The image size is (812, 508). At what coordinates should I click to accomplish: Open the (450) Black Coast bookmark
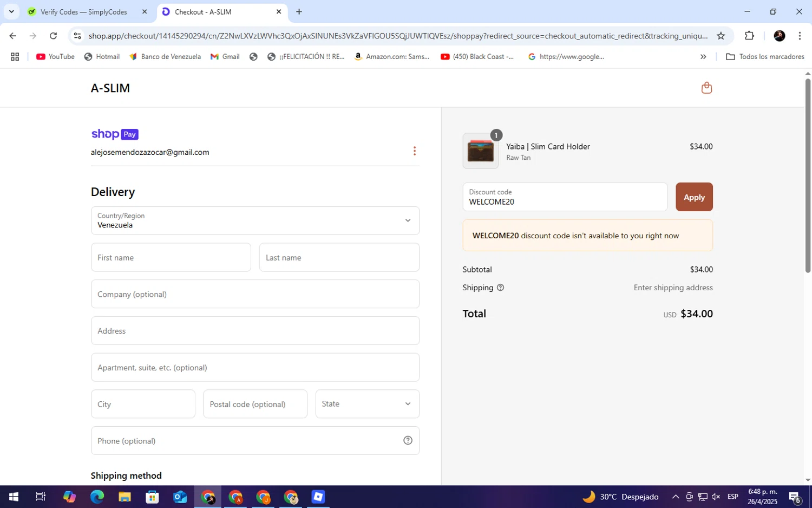click(x=477, y=57)
